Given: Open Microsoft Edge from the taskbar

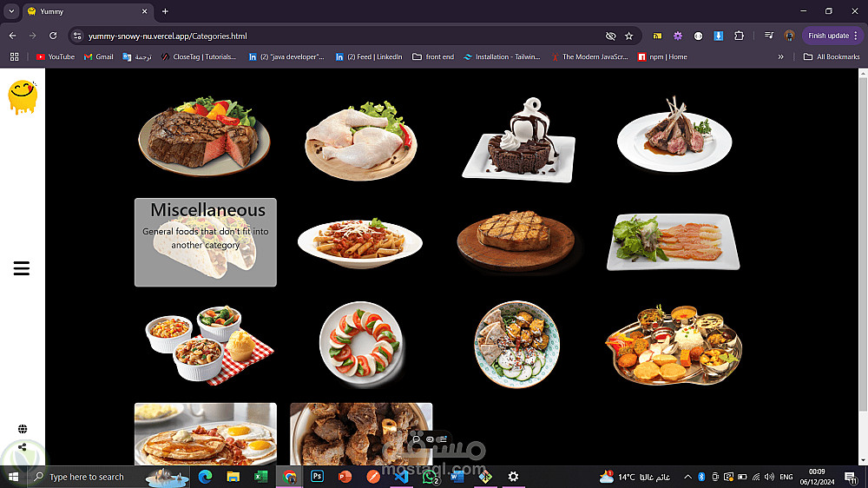Looking at the screenshot, I should coord(205,477).
